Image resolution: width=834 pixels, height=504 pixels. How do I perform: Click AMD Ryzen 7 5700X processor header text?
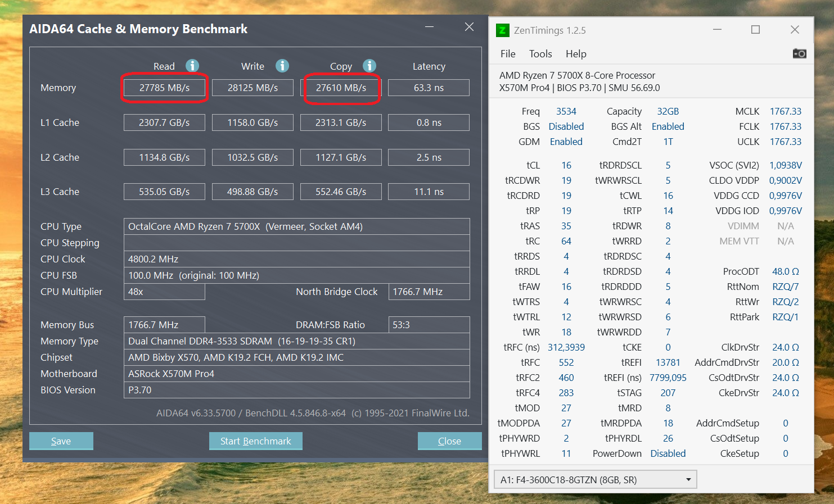pos(578,75)
